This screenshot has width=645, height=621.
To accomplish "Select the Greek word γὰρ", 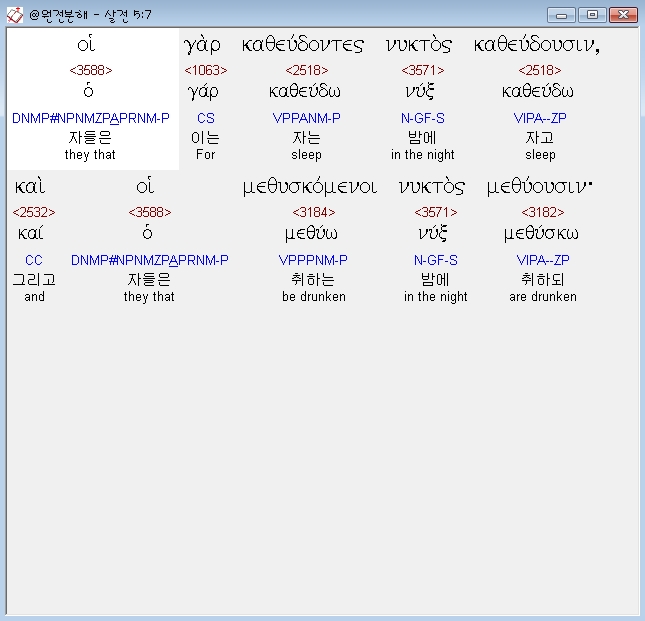I will [x=202, y=45].
